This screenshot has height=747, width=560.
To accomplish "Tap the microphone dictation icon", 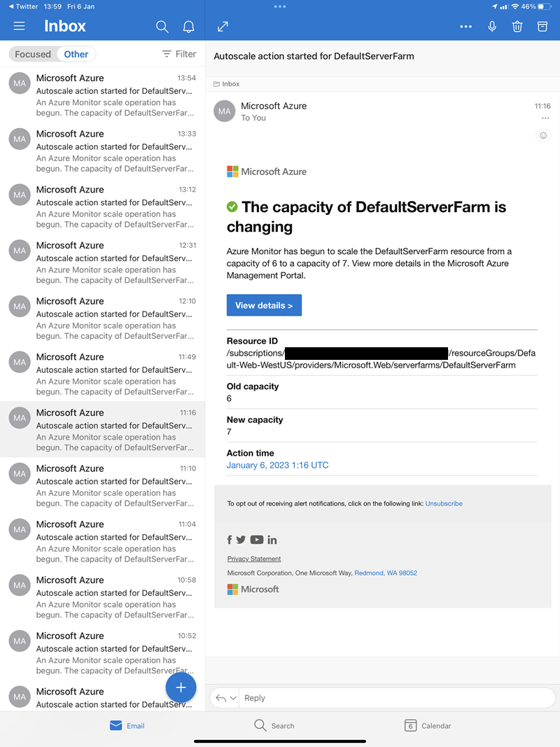I will click(492, 26).
